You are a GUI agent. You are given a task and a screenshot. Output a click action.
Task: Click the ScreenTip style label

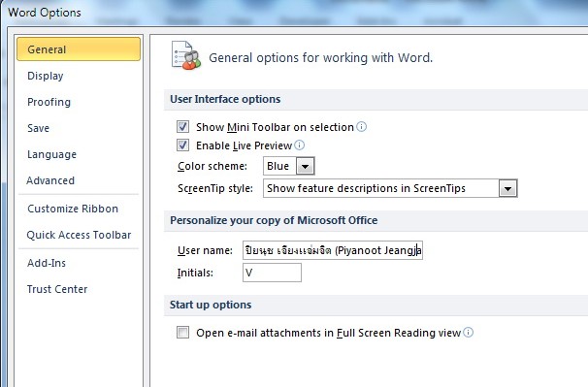coord(215,188)
